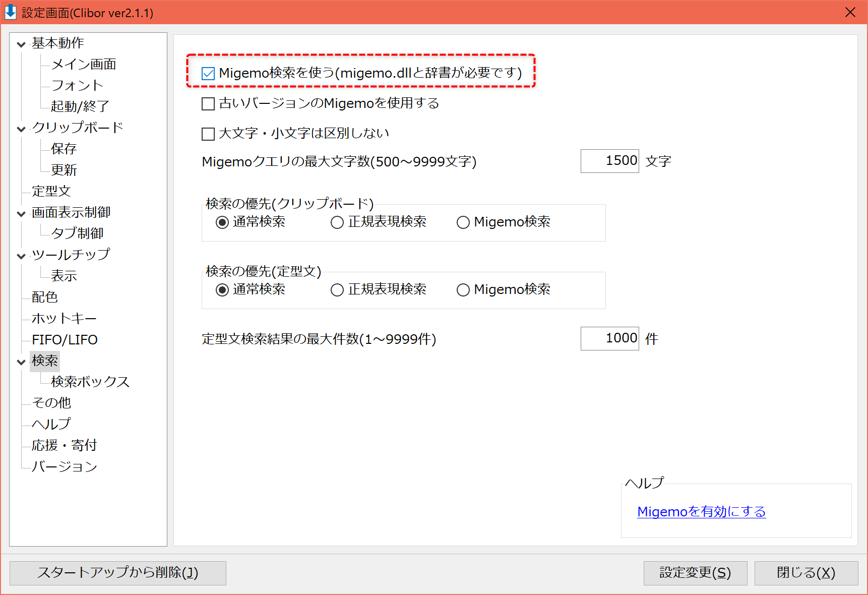
Task: Collapse the ツールチップ tree node
Action: [21, 256]
